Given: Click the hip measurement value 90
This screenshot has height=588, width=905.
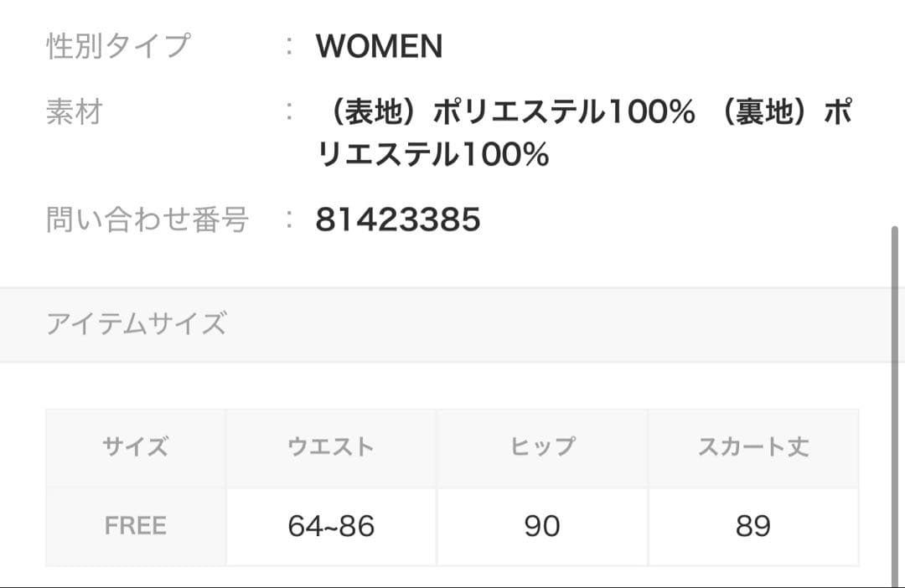Looking at the screenshot, I should click(x=542, y=526).
